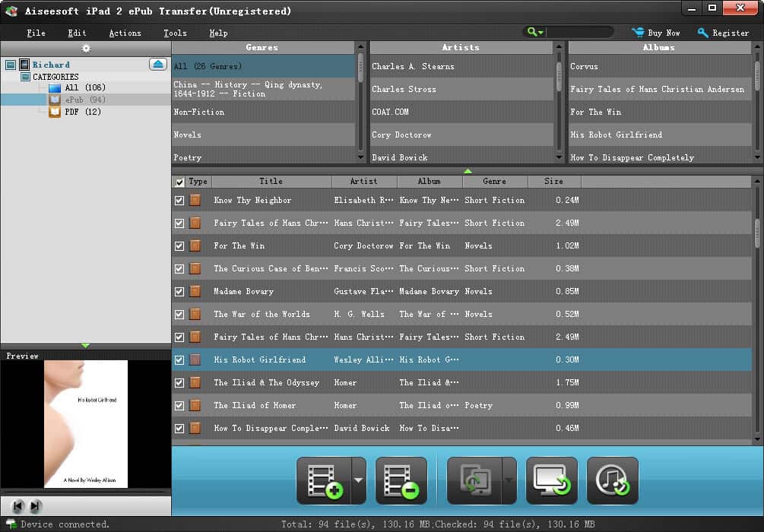764x532 pixels.
Task: Click the eject device icon next to Richard
Action: pyautogui.click(x=158, y=65)
